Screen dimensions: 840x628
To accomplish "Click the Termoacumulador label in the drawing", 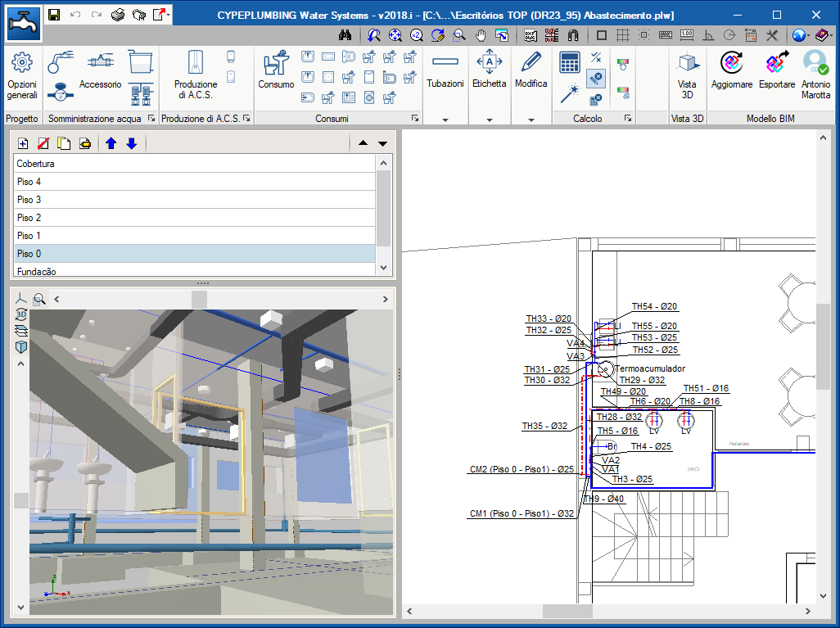I will 650,368.
